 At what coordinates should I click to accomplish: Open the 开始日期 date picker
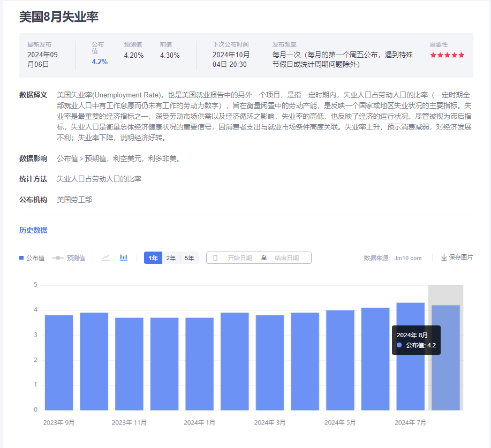point(239,258)
